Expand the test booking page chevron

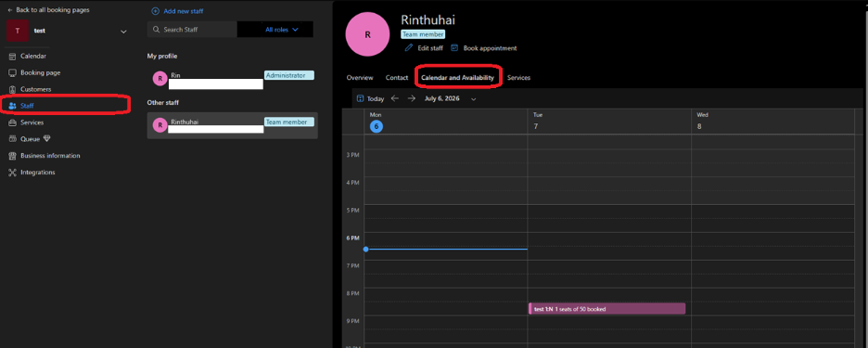click(x=123, y=32)
